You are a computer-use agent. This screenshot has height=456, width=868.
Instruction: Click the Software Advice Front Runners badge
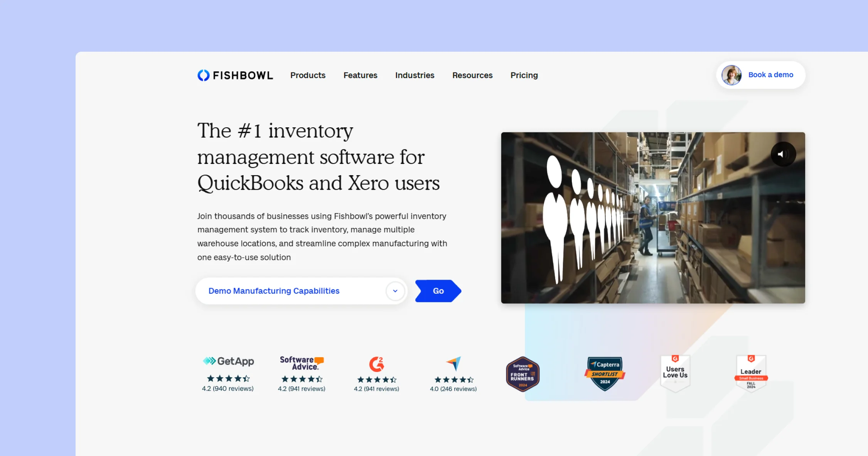(522, 374)
